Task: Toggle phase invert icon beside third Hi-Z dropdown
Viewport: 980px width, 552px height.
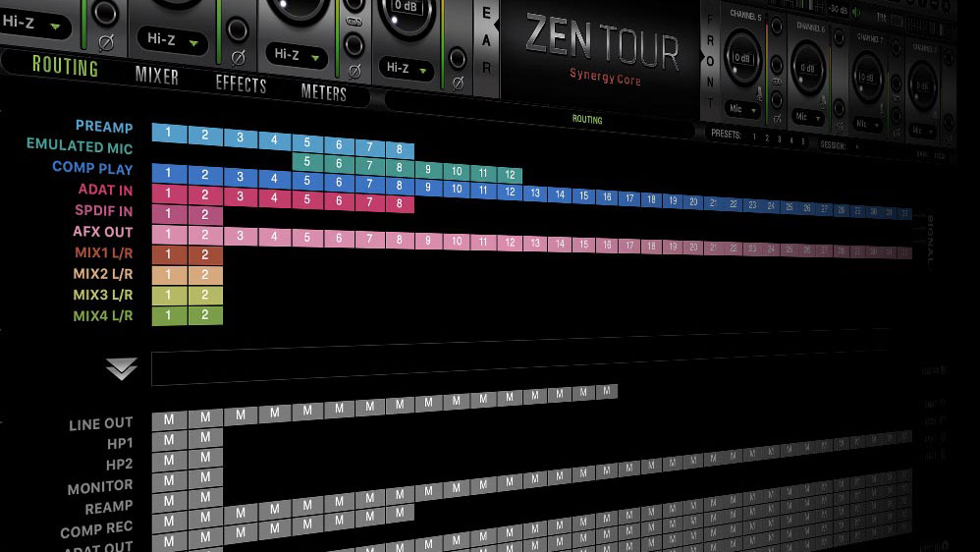Action: [x=354, y=72]
